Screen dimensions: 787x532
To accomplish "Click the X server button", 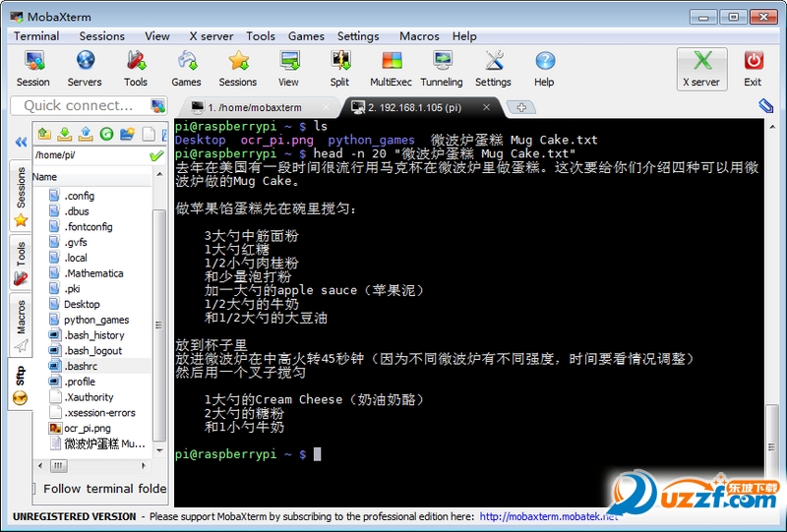I will click(701, 69).
